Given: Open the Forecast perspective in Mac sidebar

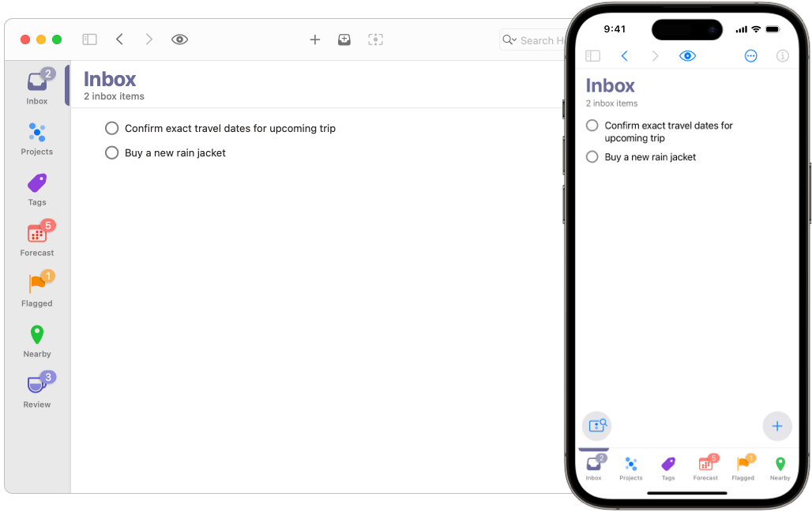Looking at the screenshot, I should pyautogui.click(x=37, y=239).
